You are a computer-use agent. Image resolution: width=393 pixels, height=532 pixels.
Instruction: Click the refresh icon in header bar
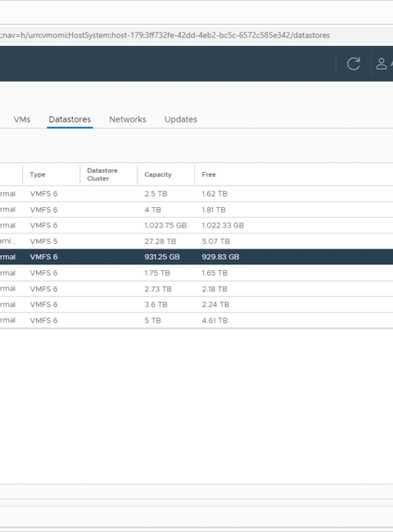pos(354,64)
